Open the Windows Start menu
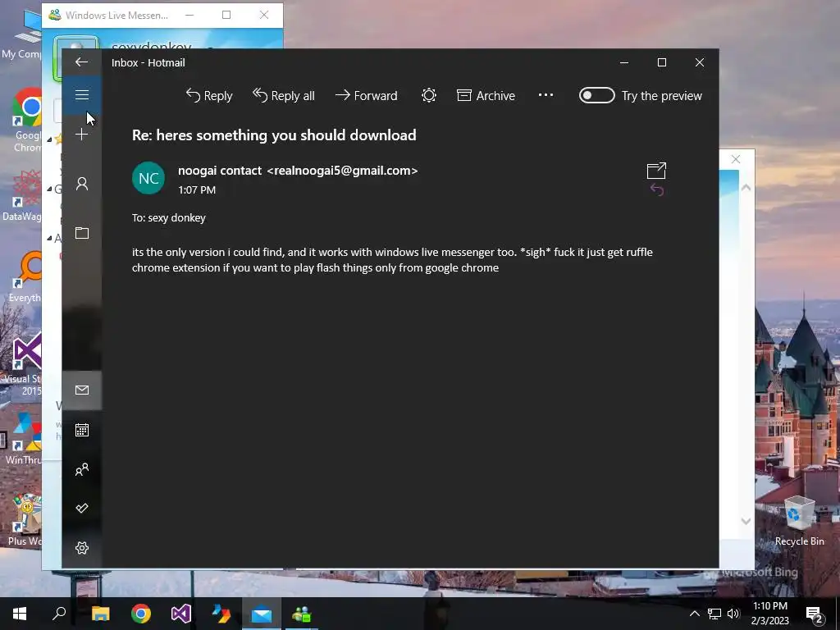840x630 pixels. tap(20, 614)
